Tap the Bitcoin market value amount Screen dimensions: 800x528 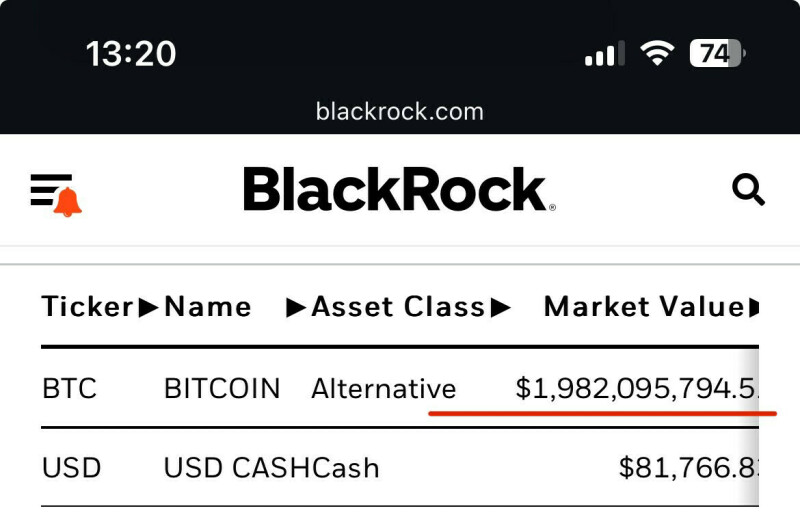(636, 388)
